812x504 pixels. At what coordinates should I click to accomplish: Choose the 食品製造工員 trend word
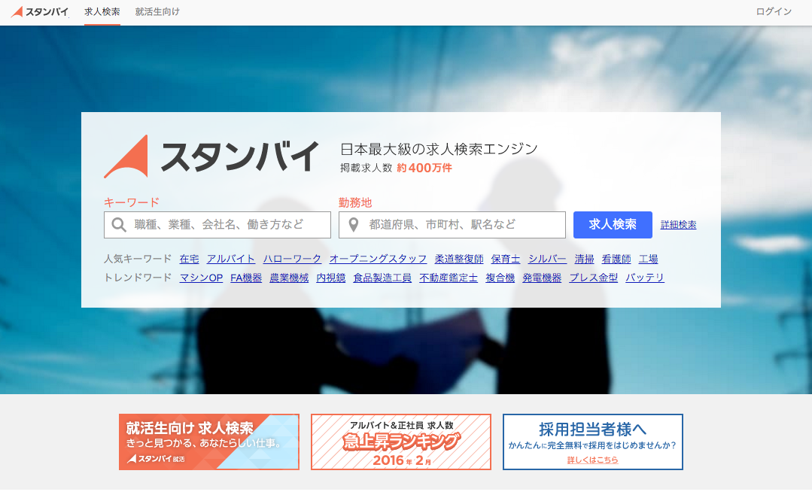coord(382,278)
